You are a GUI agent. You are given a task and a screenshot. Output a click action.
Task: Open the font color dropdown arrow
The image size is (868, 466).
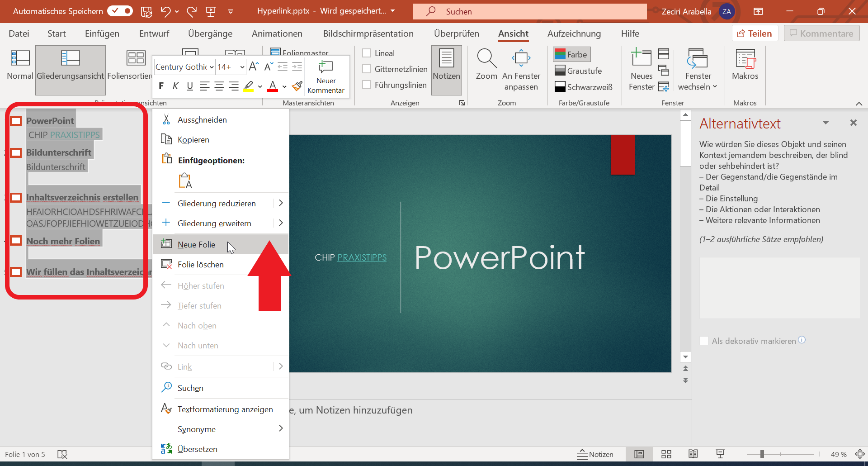point(284,86)
